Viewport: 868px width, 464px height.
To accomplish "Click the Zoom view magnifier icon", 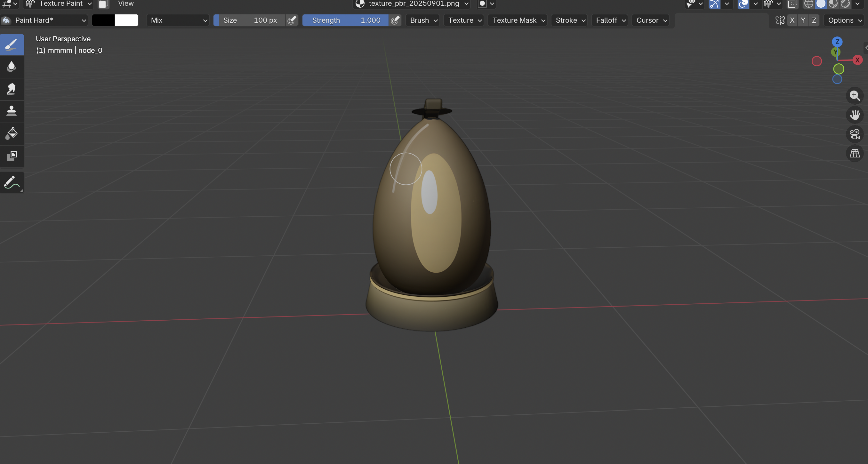I will [855, 96].
